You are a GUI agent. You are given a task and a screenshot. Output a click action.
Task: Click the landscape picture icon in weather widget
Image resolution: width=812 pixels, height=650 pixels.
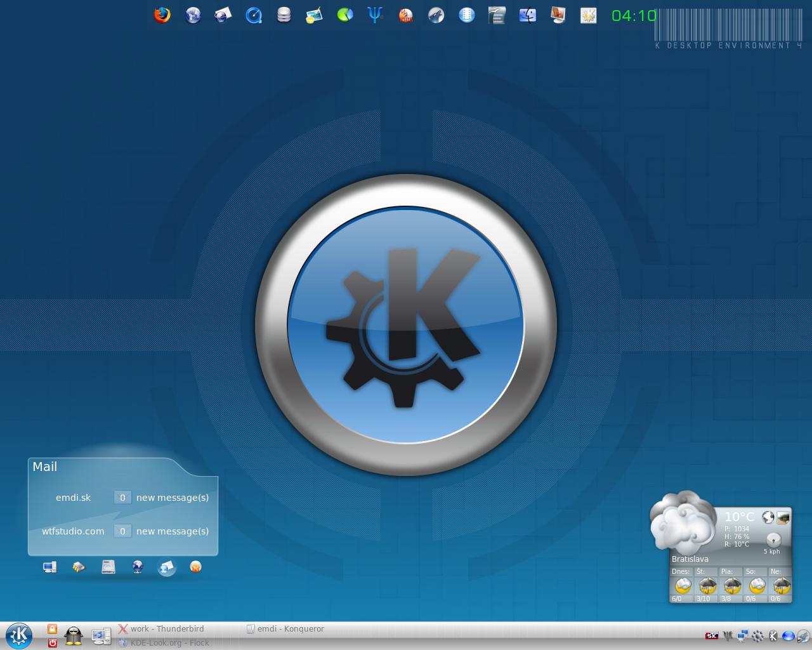[783, 517]
